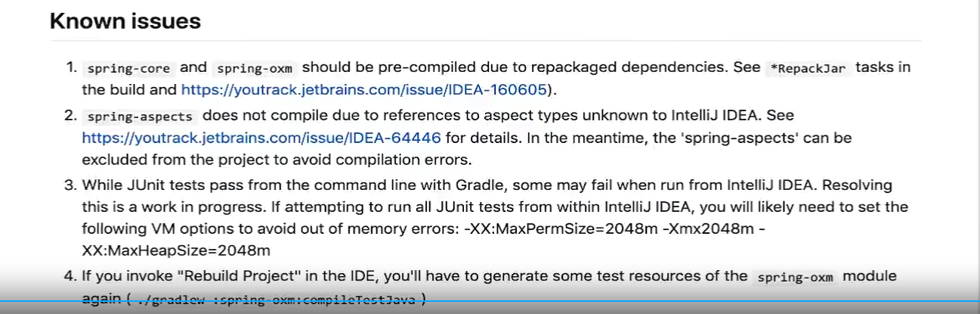
Task: Click the XX:MaxHeapSize=2048m option text
Action: tap(176, 250)
